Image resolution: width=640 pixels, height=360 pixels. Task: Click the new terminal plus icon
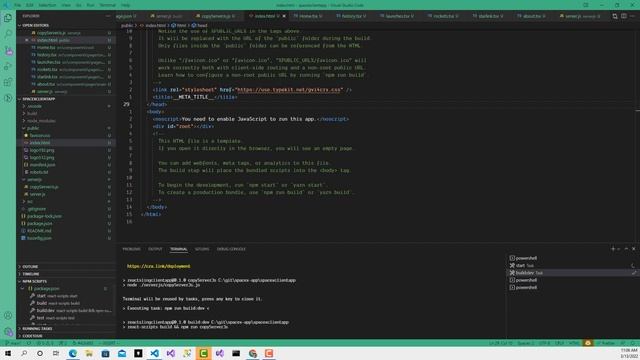click(x=613, y=249)
